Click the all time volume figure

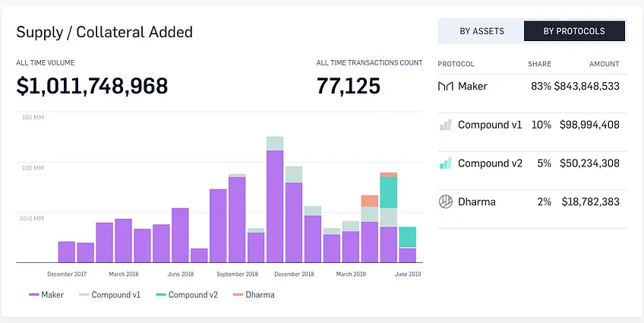tap(92, 87)
